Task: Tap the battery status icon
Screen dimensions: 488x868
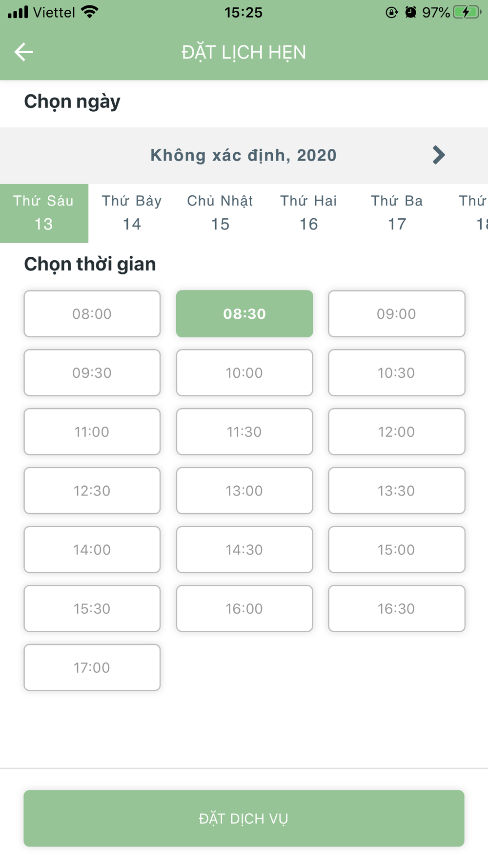Action: (x=467, y=12)
